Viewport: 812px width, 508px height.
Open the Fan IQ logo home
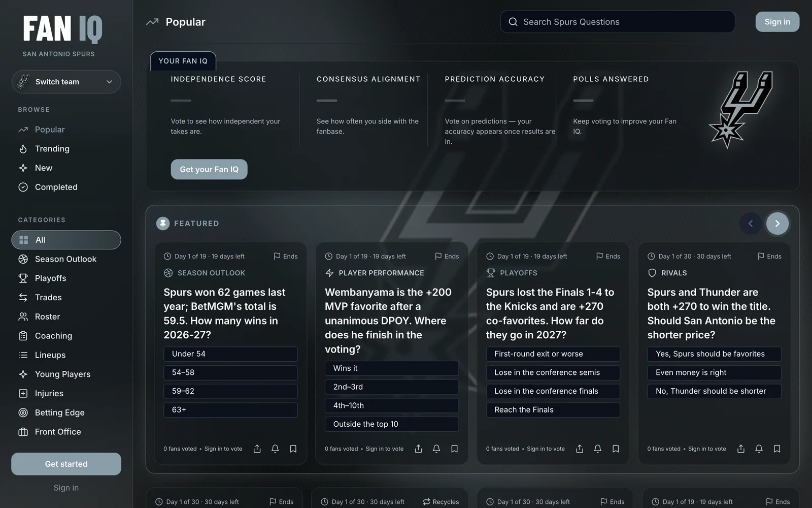62,29
